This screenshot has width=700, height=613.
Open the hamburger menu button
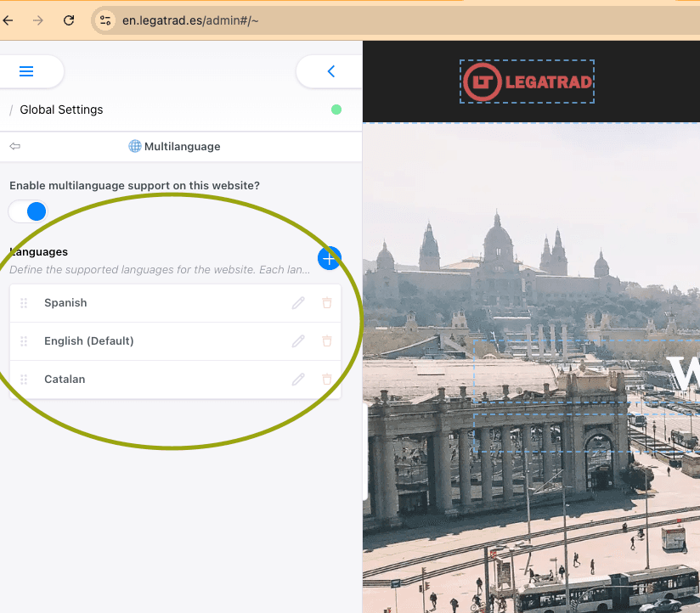point(26,72)
